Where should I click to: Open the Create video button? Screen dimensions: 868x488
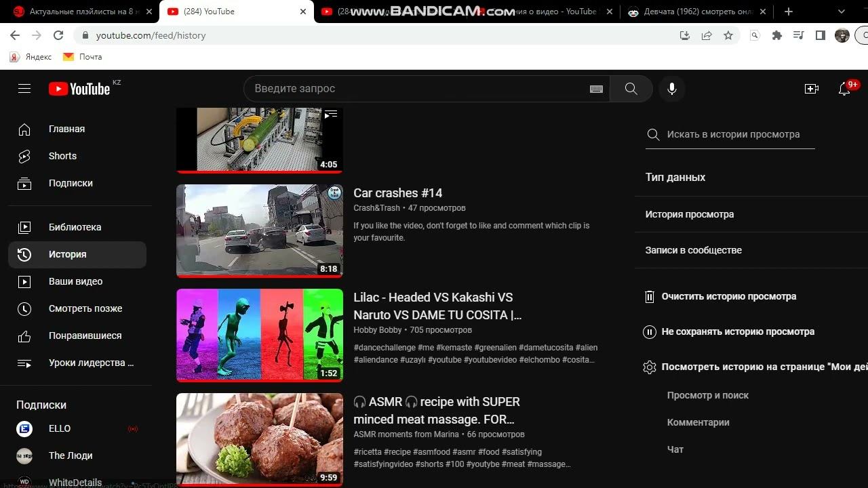(811, 89)
